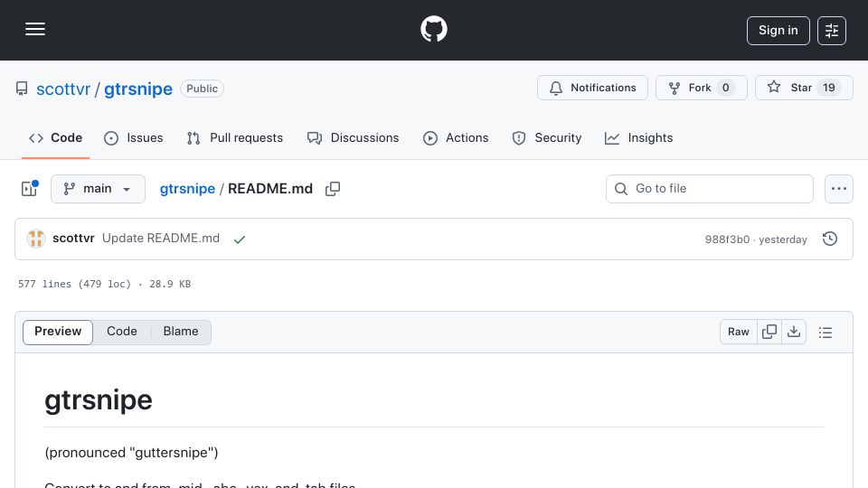Viewport: 868px width, 488px height.
Task: Open the Update README.md commit message
Action: 161,238
